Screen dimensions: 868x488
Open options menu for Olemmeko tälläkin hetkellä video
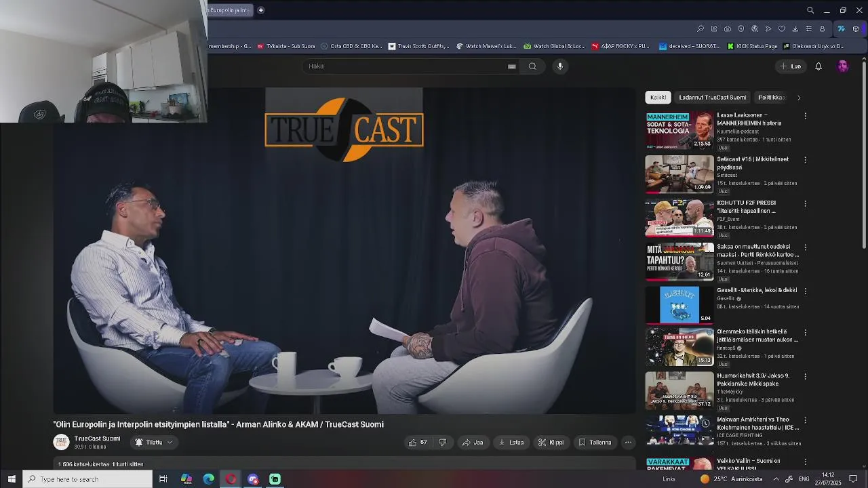pos(805,333)
